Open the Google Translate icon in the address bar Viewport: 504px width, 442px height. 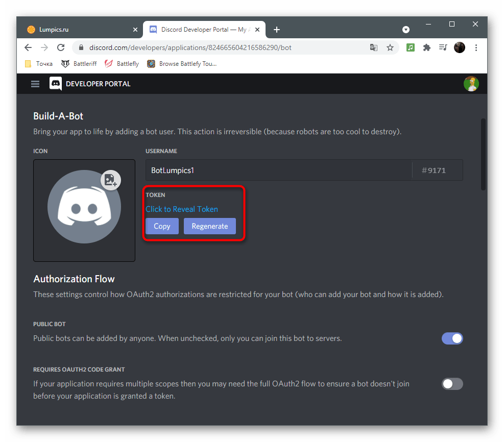(x=373, y=47)
